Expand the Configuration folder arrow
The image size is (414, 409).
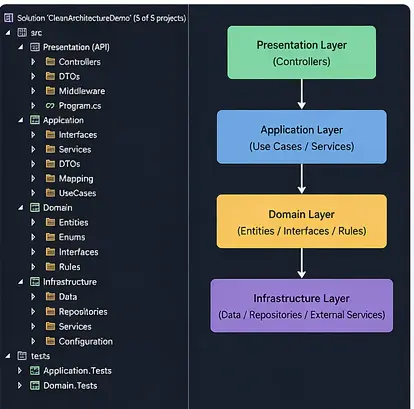point(33,341)
